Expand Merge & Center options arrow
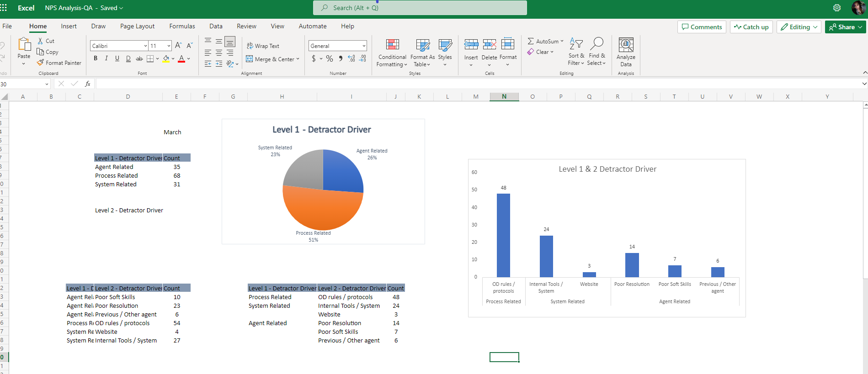Viewport: 868px width, 374px height. [298, 59]
